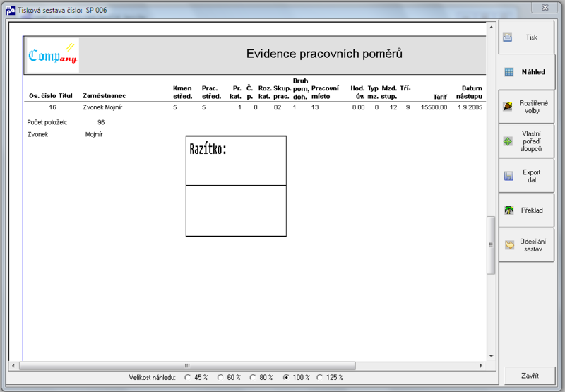Screen dimensions: 565x392
Task: Open the Tisk print button
Action: click(526, 37)
